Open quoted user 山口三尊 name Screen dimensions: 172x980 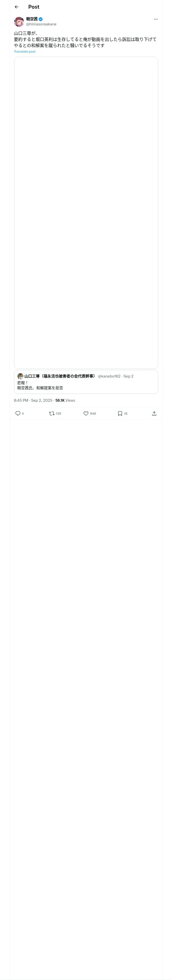click(x=60, y=376)
